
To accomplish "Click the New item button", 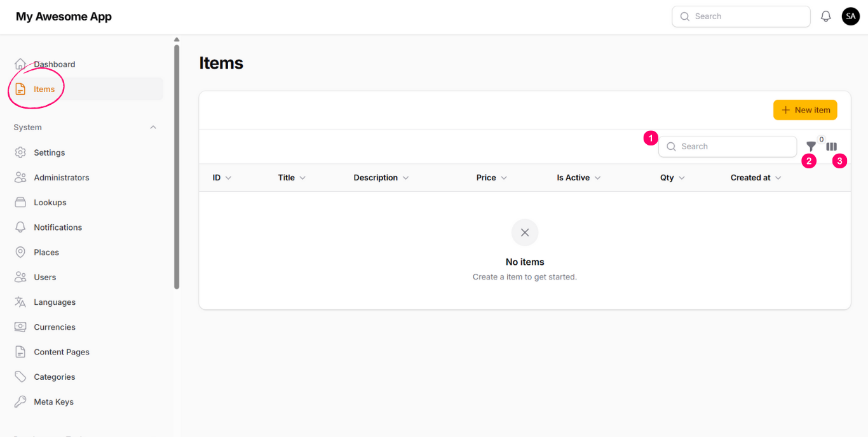I will point(805,110).
